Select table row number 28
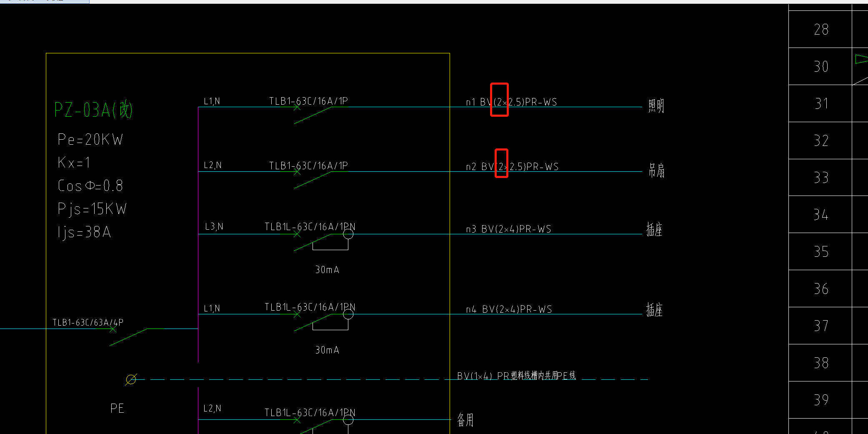 click(x=821, y=30)
